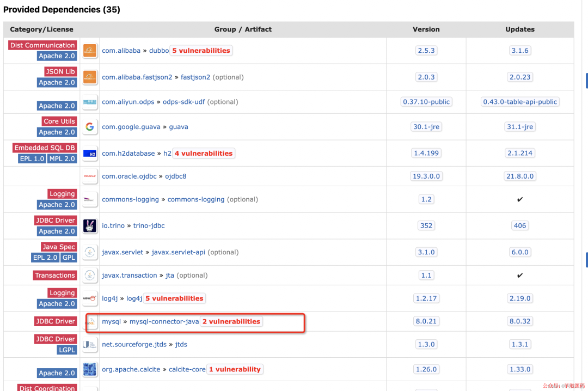
Task: Select jtds update version 1.3.1
Action: click(520, 344)
